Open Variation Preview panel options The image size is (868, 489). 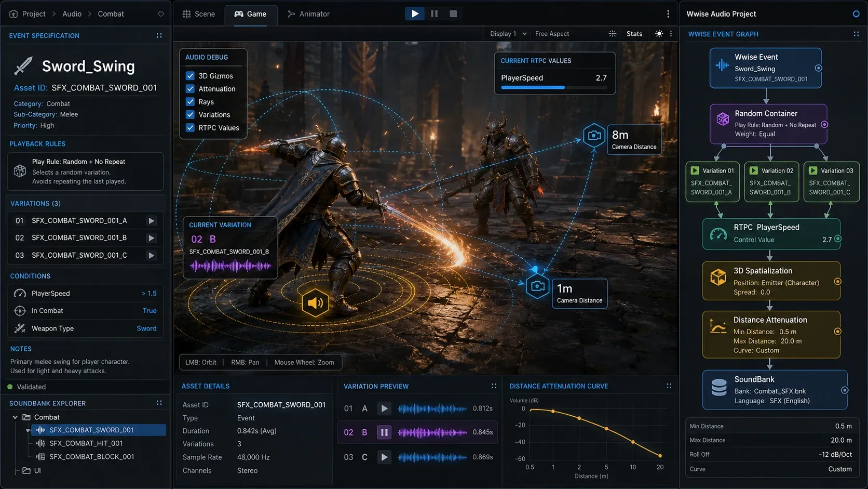click(494, 386)
